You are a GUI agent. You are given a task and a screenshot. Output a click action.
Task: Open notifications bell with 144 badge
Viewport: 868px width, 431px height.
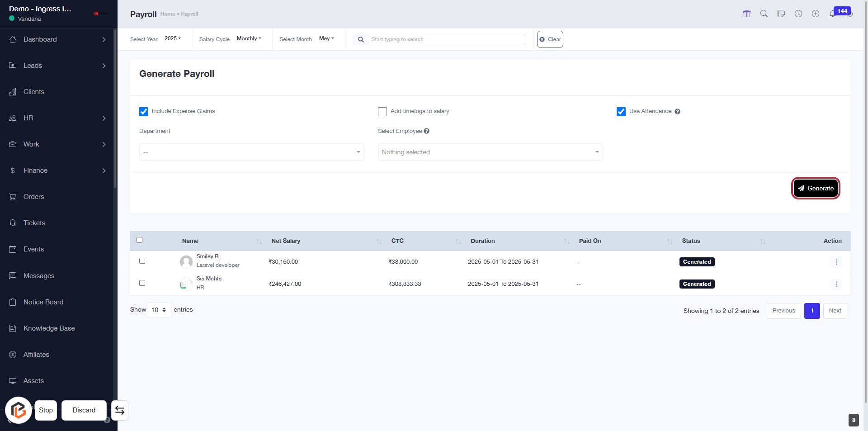point(833,14)
